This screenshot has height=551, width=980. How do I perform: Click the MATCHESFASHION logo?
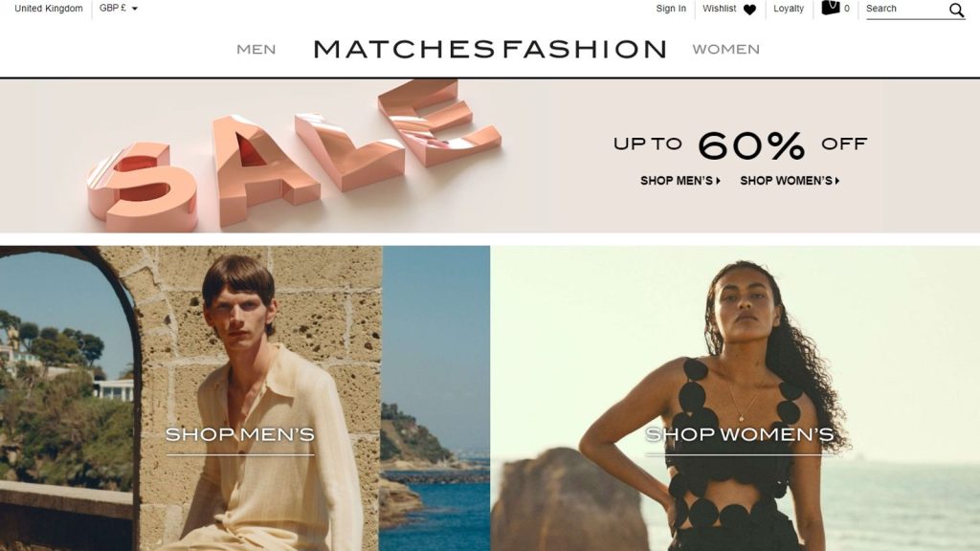tap(490, 50)
